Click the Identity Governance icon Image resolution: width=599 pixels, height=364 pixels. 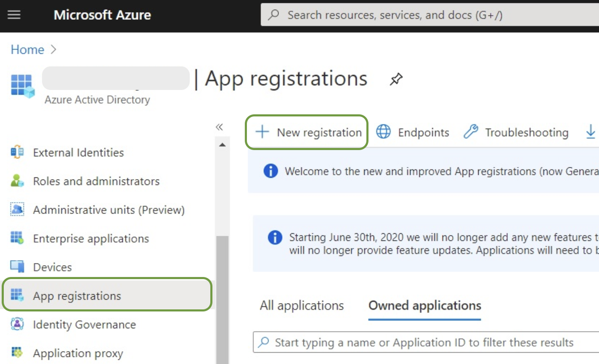(x=17, y=324)
